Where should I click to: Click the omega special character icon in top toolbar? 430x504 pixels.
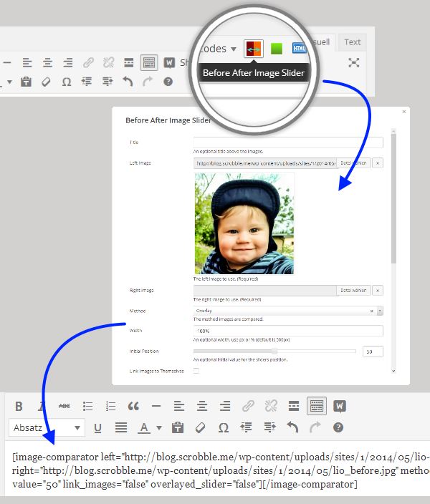(67, 82)
